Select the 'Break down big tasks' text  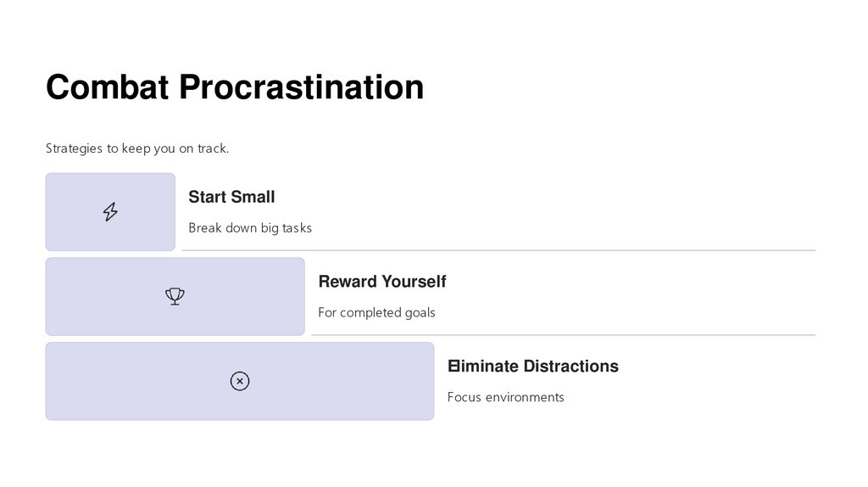pyautogui.click(x=250, y=227)
